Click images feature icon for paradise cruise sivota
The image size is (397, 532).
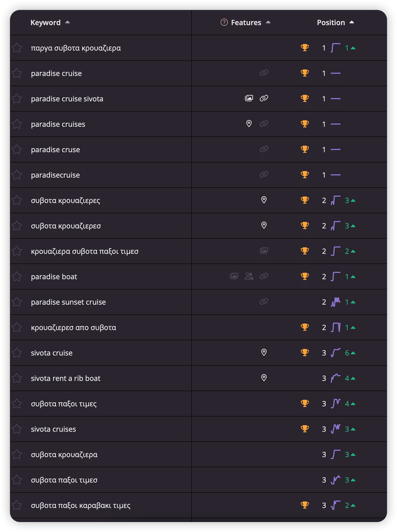click(x=249, y=98)
